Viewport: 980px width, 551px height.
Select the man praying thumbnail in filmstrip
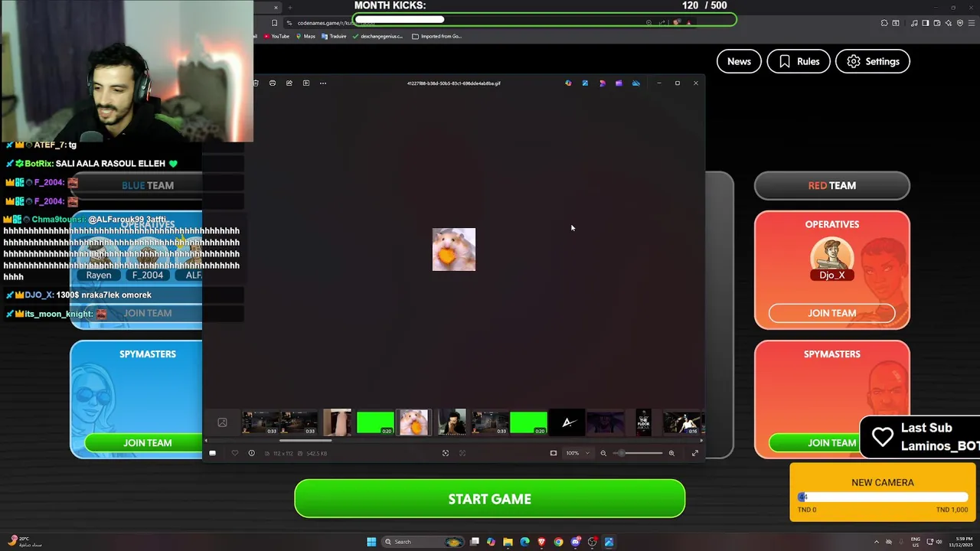point(452,422)
